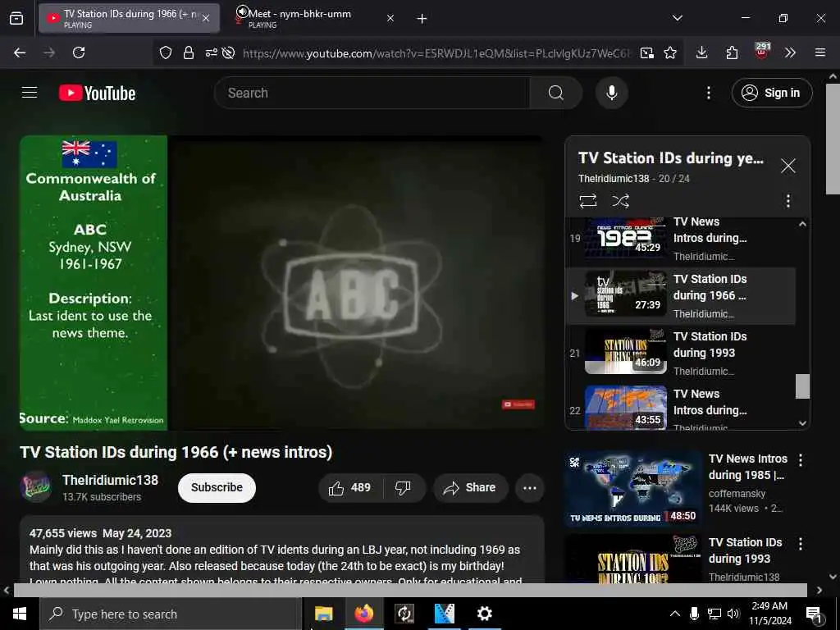Screen dimensions: 840x630
Task: Click the playlist title TV Station IDs during ye...
Action: [x=671, y=158]
